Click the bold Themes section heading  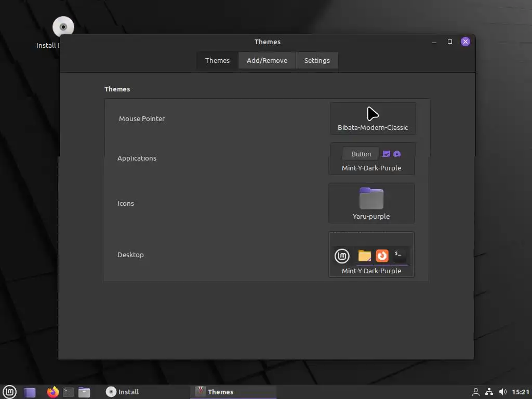point(117,89)
